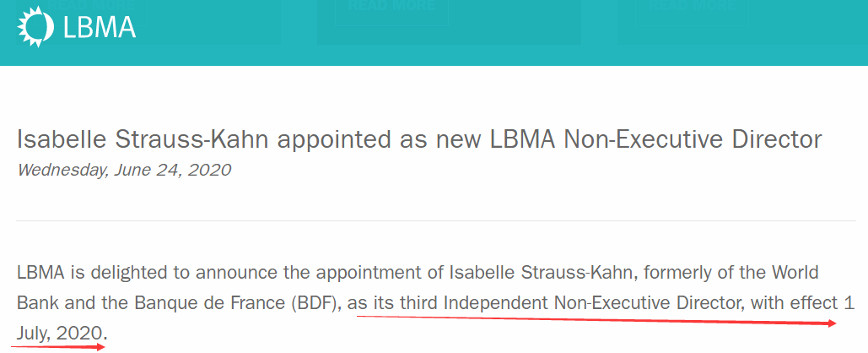Click the LBMA wordmark text in header
This screenshot has width=868, height=353.
click(x=100, y=27)
